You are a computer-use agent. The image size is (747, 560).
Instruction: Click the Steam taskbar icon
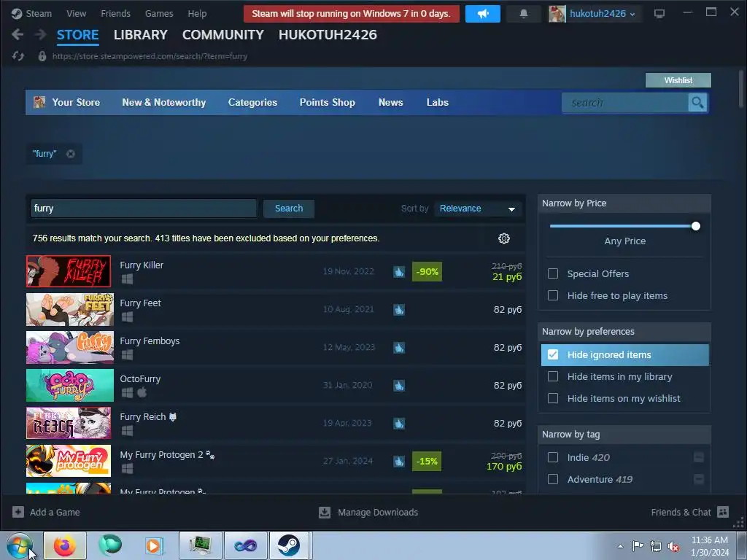[x=289, y=545]
